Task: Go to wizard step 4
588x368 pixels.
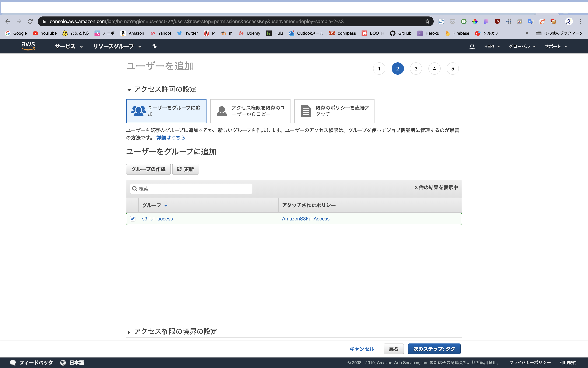Action: 434,69
